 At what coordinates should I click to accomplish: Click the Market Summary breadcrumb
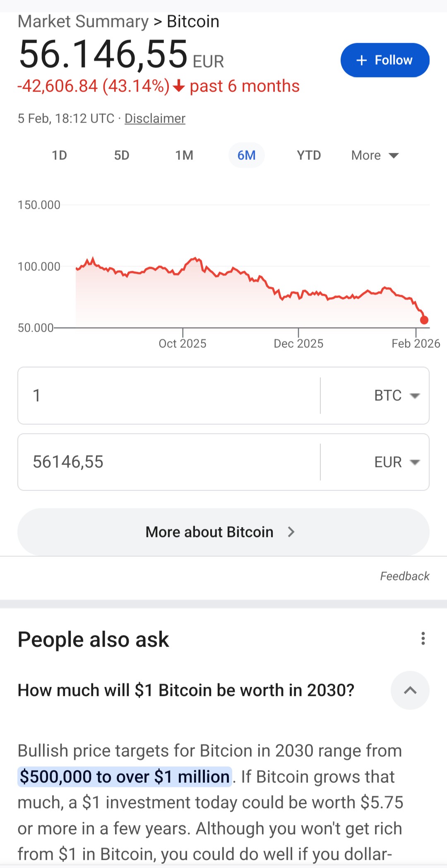click(83, 22)
